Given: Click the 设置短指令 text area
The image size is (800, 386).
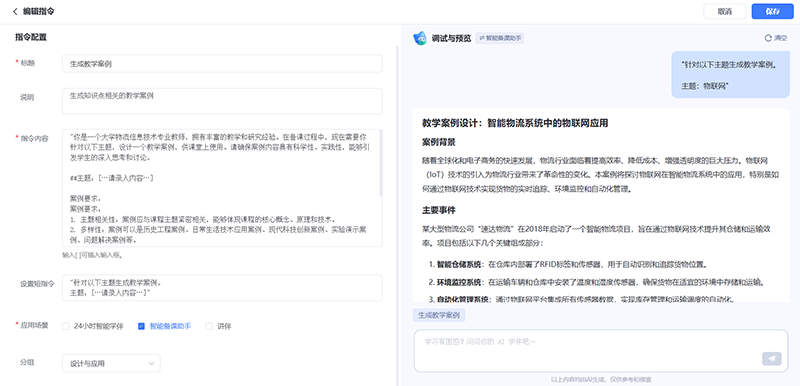Looking at the screenshot, I should [x=222, y=288].
